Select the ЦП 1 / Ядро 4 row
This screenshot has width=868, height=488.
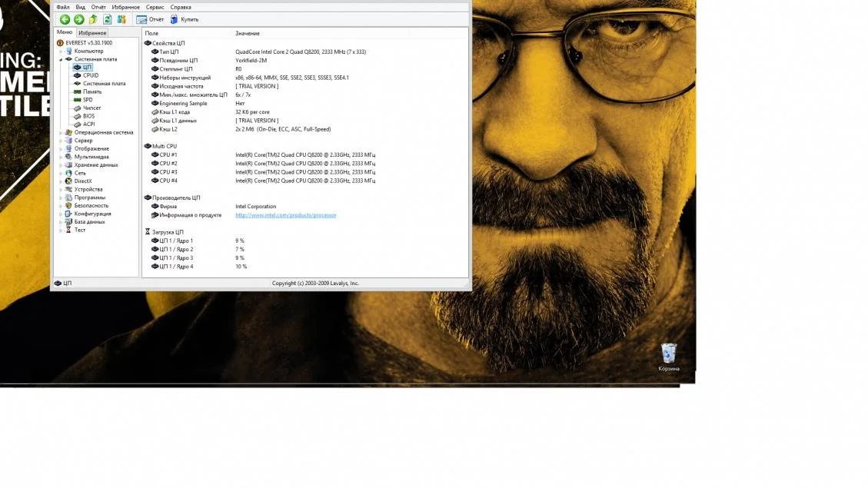pyautogui.click(x=305, y=267)
